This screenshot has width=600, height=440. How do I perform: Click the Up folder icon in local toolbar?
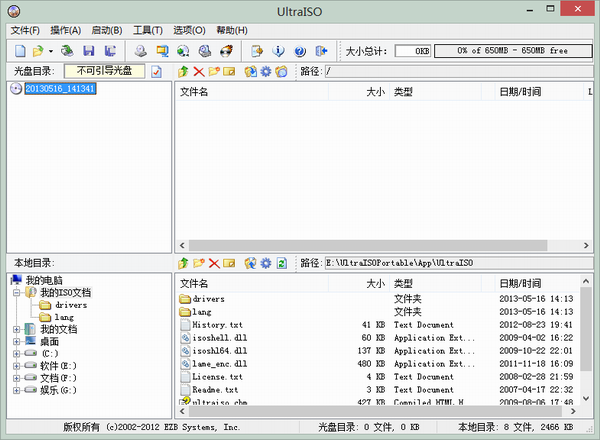coord(183,263)
